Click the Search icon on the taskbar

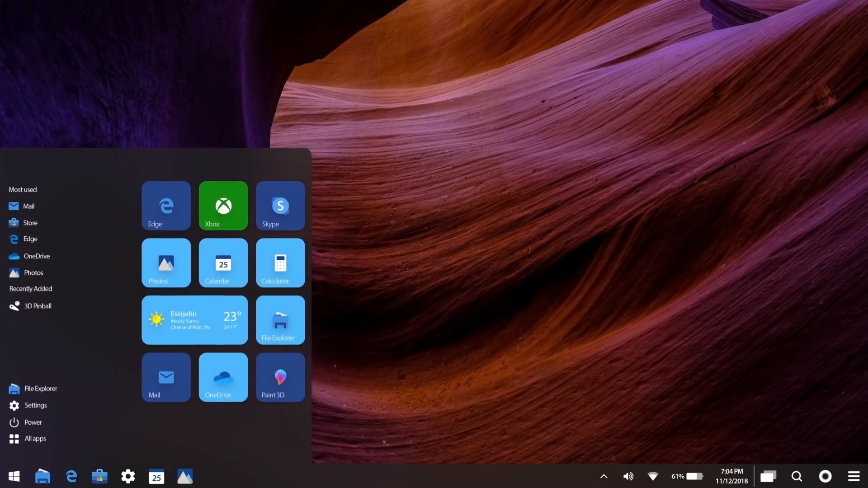[x=796, y=476]
